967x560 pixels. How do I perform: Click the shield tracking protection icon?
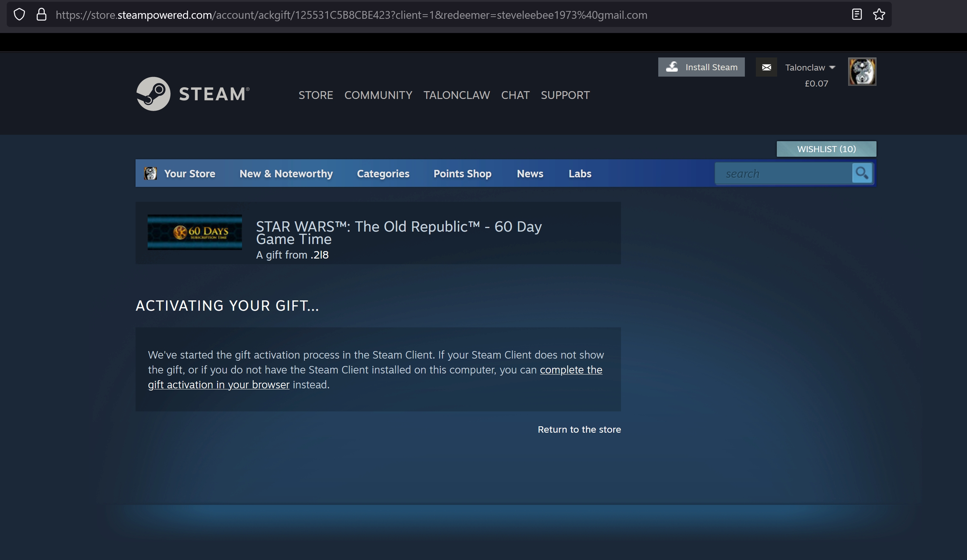pos(19,15)
